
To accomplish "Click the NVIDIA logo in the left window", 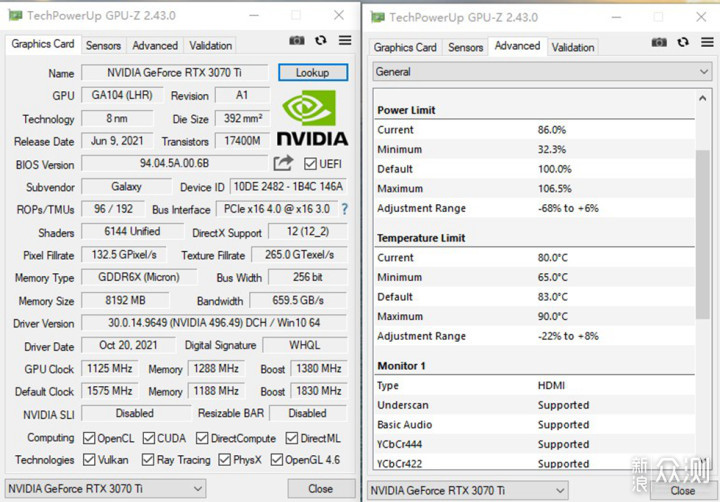I will coord(312,118).
